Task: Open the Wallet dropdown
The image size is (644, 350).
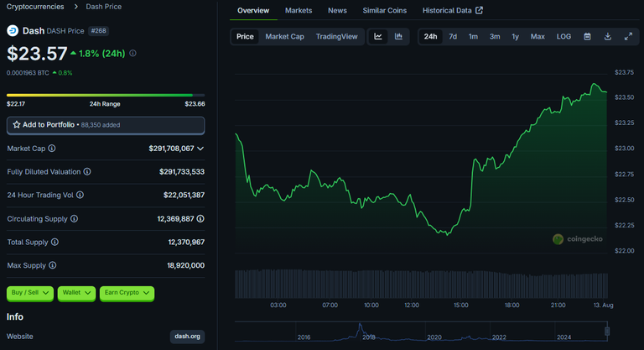Action: click(76, 293)
